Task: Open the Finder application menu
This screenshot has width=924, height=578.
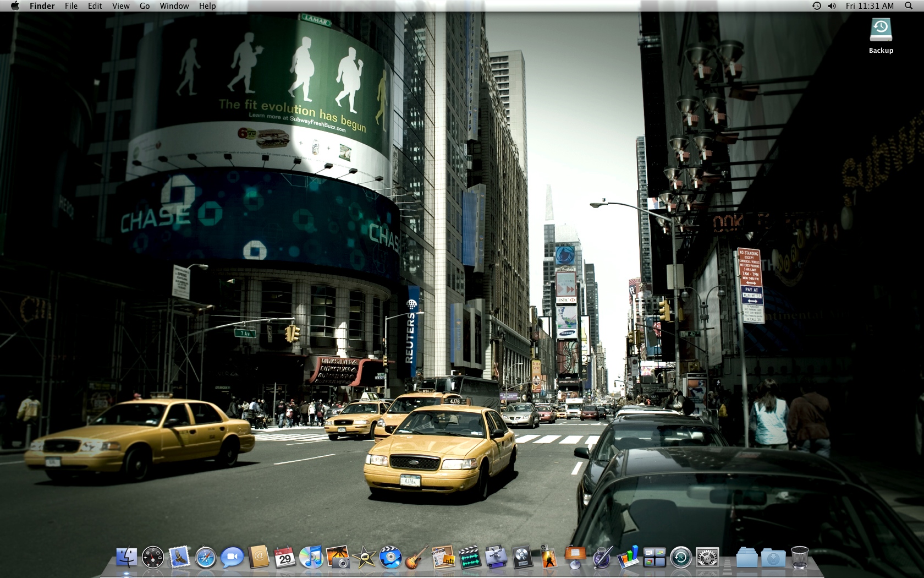Action: 42,6
